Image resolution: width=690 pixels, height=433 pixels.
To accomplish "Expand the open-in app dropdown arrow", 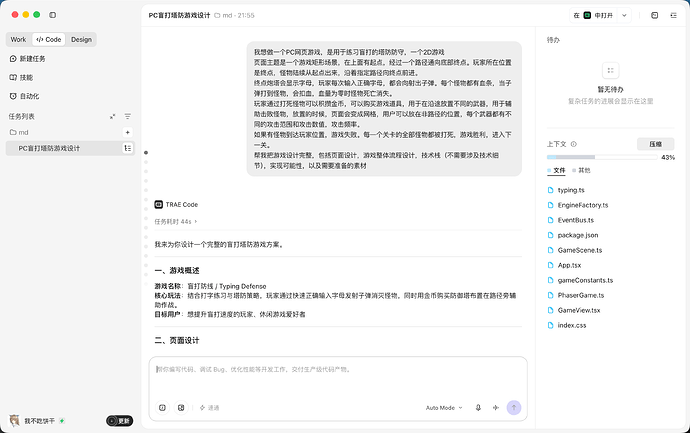I will [624, 15].
